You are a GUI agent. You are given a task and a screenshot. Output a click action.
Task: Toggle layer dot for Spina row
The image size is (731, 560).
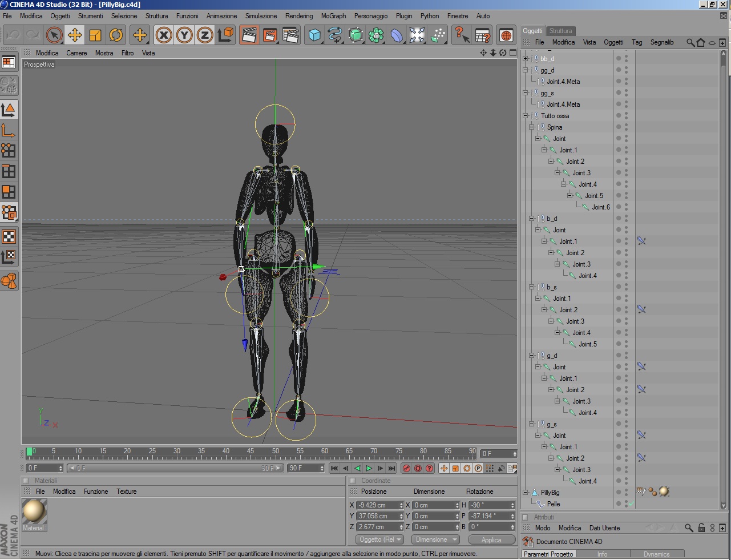[x=619, y=127]
